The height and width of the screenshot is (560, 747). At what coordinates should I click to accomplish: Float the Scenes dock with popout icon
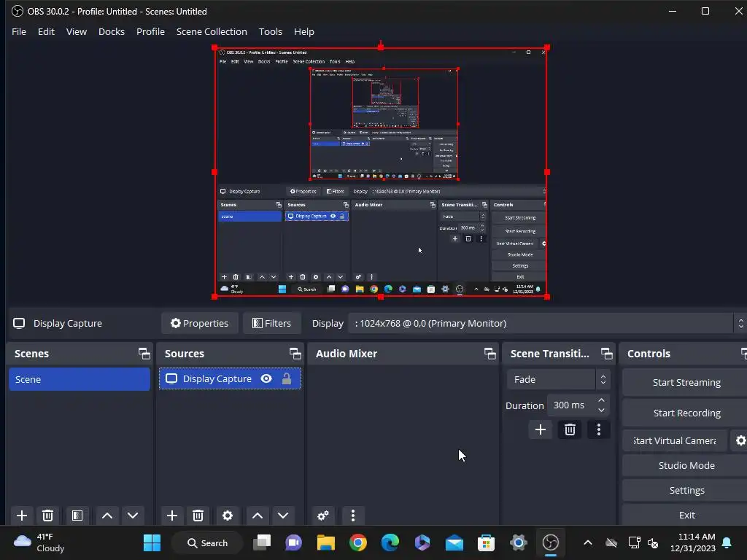[144, 354]
